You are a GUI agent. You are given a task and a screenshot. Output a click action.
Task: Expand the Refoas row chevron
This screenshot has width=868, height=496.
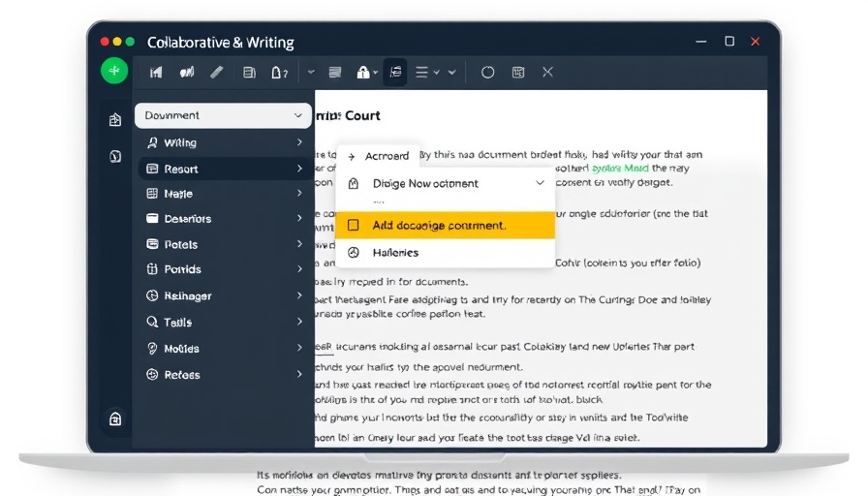click(x=299, y=374)
